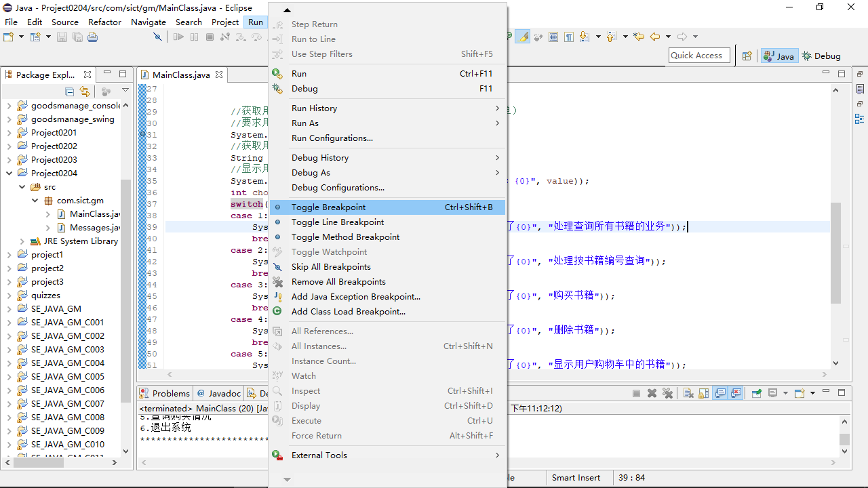868x488 pixels.
Task: Click Previous Annotation toolbar icon
Action: tap(611, 37)
